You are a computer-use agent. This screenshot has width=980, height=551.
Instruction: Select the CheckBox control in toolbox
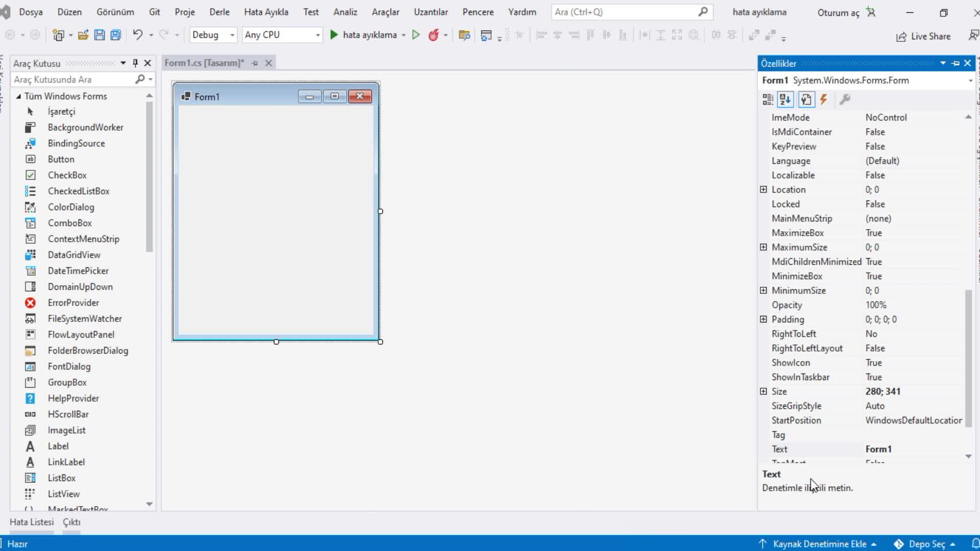67,175
